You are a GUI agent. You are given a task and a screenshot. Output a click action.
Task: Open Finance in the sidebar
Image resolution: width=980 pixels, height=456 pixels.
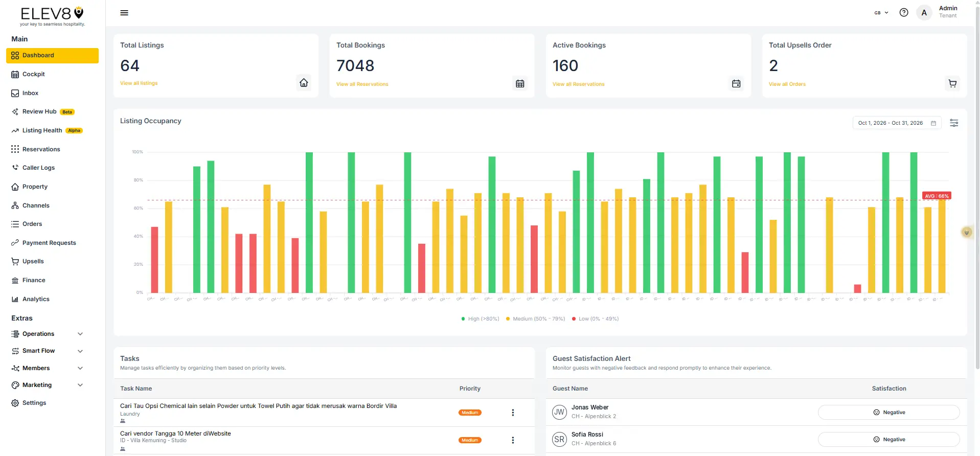52,280
